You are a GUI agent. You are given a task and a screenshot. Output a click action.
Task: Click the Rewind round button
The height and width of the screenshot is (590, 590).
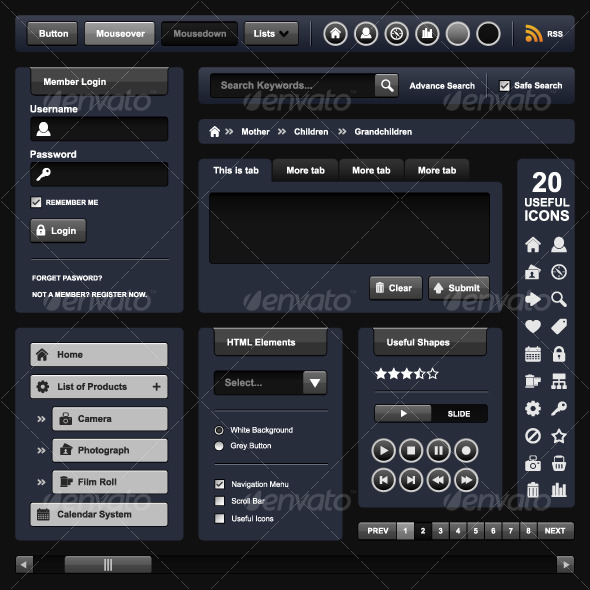pos(438,480)
